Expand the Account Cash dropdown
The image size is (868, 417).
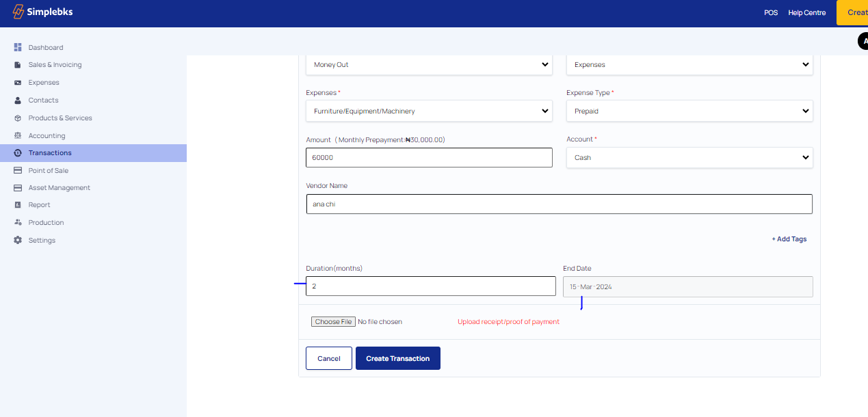[x=689, y=157]
